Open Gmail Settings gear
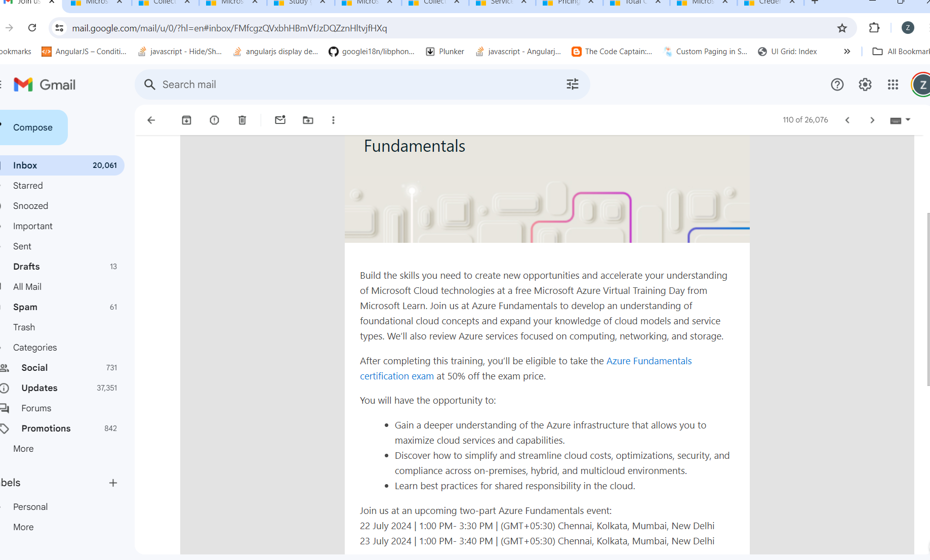Viewport: 930px width, 560px height. [865, 84]
